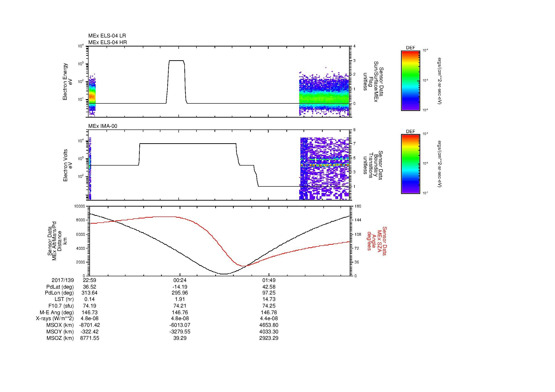Click the 'MEx ELS-04 LR' plot title
555x392 pixels.
point(107,36)
